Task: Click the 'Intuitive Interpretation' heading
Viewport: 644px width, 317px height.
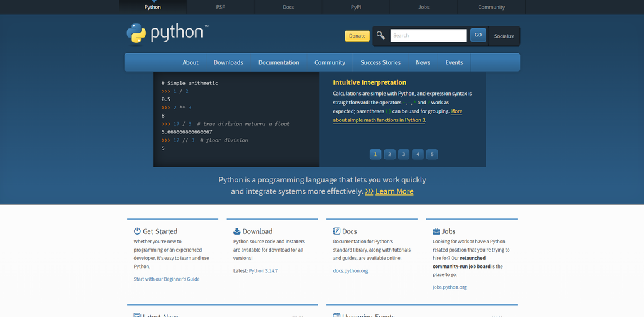Action: 370,82
